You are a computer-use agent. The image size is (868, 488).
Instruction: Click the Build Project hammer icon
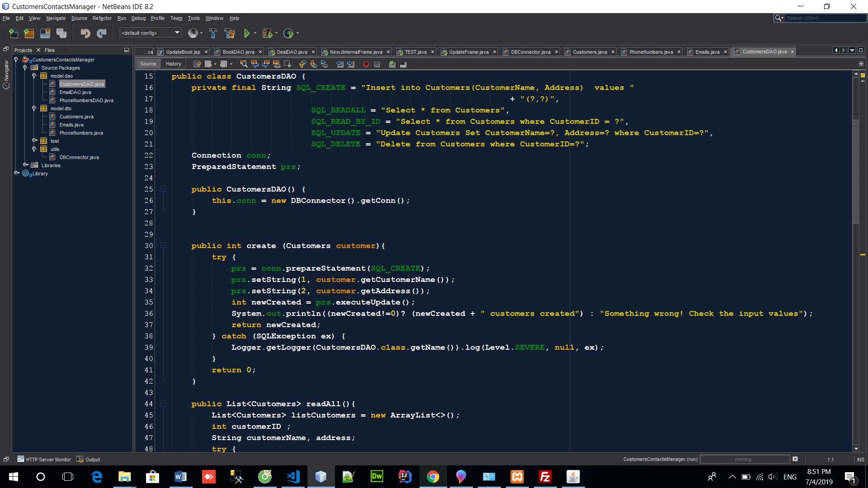point(213,33)
